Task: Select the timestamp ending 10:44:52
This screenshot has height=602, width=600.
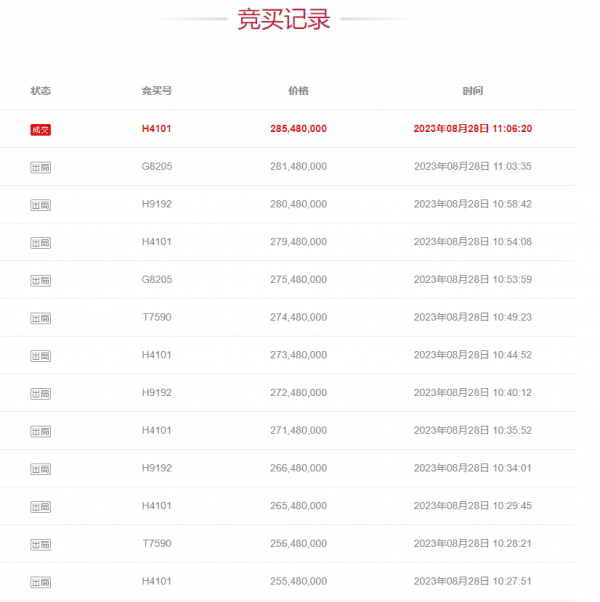Action: 472,355
